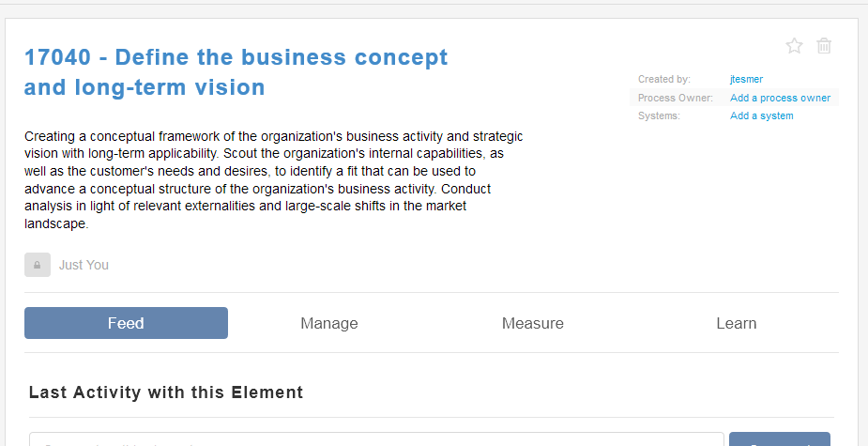Click the element description paragraph
Image resolution: width=868 pixels, height=446 pixels.
273,180
